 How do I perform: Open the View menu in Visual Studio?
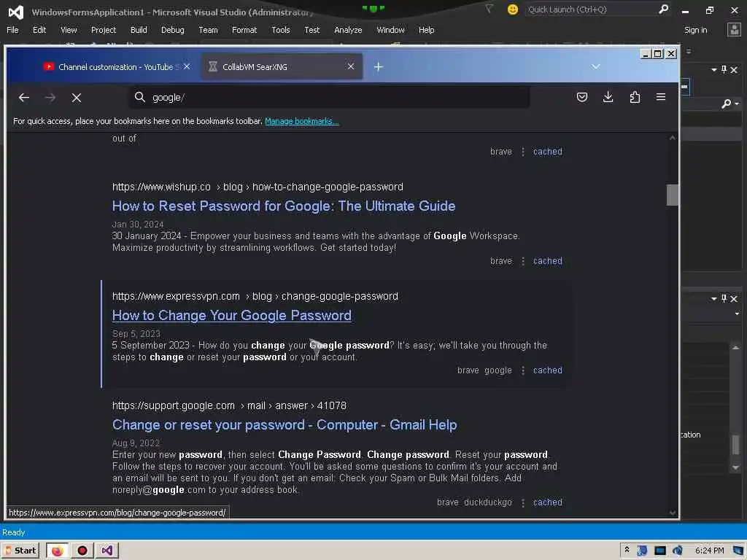pyautogui.click(x=69, y=30)
